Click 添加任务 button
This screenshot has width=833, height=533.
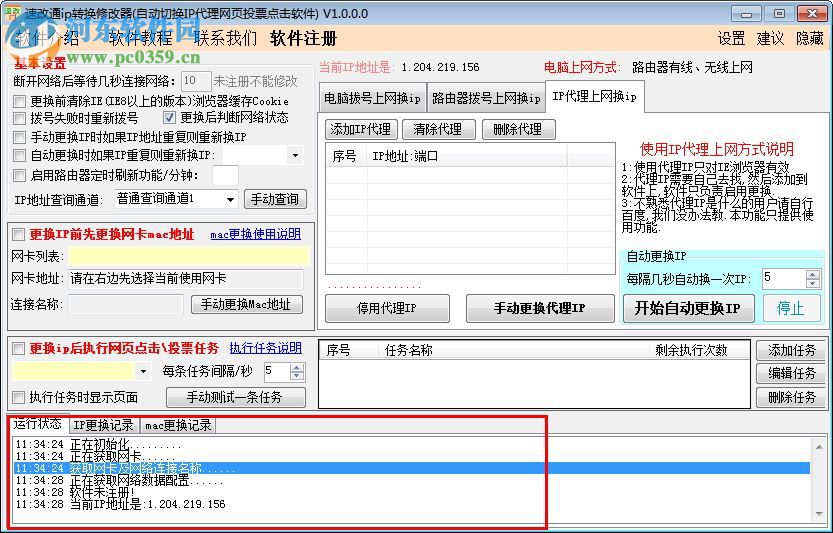(x=791, y=350)
